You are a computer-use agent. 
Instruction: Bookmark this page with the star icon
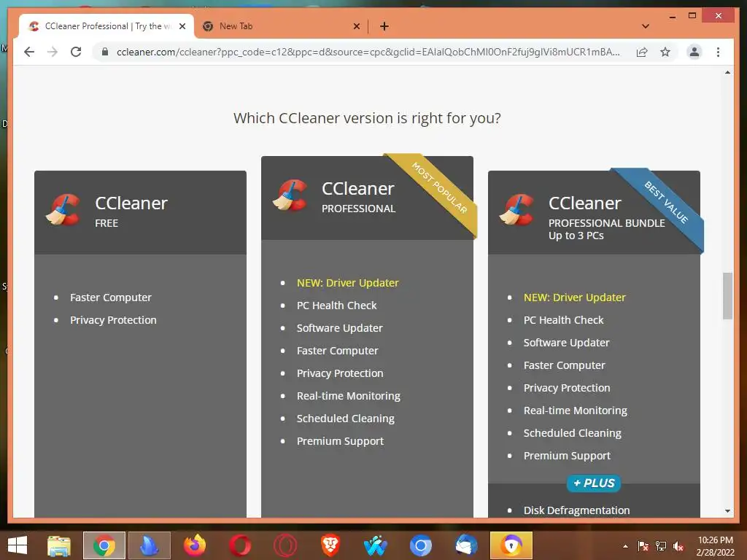(665, 52)
